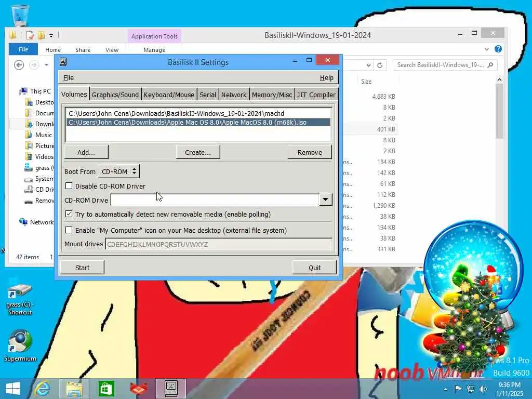Click search magnifier in Explorer search box
Screen dimensions: 532x399
pos(490,65)
